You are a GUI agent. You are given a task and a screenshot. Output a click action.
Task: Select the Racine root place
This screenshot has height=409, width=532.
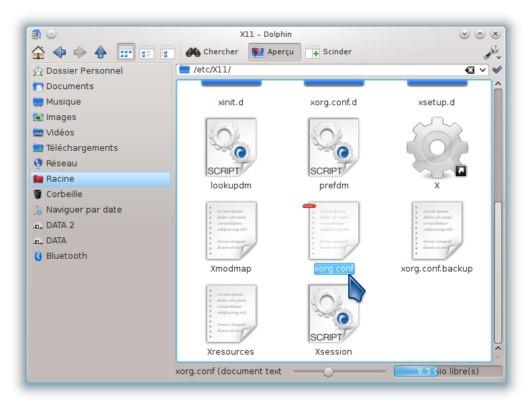coord(100,179)
